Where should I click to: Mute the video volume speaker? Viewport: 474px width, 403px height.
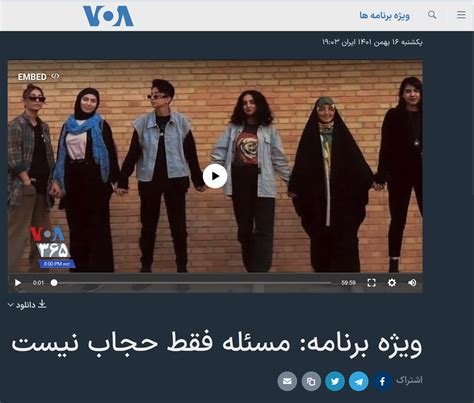pyautogui.click(x=412, y=283)
